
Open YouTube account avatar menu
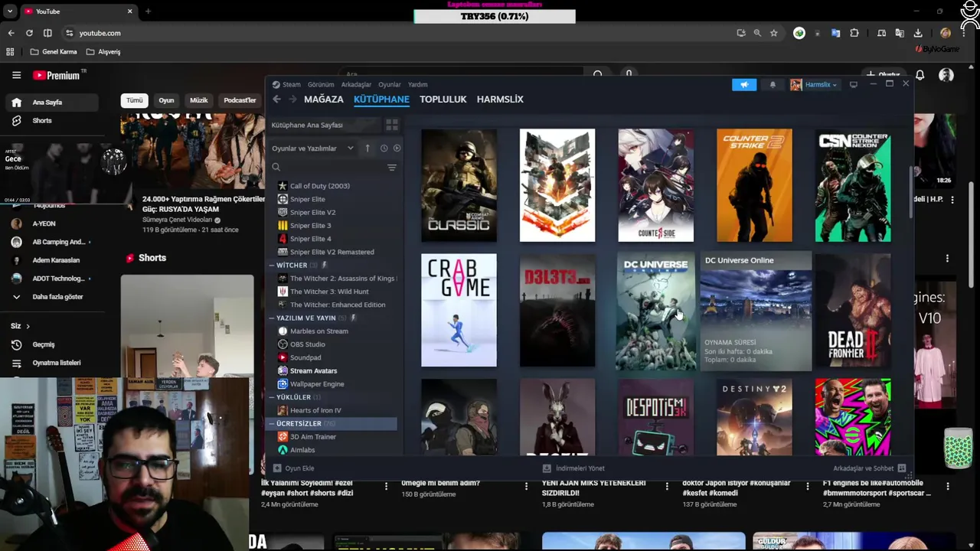click(946, 75)
